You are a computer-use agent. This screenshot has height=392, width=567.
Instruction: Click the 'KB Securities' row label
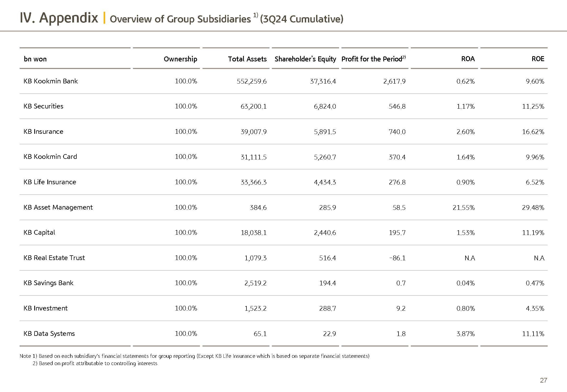[43, 106]
